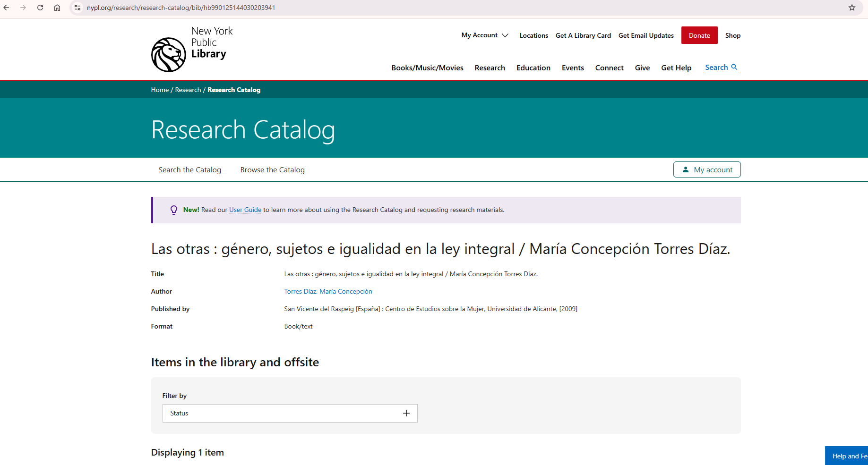
Task: Click the NYPL lion logo
Action: (169, 54)
